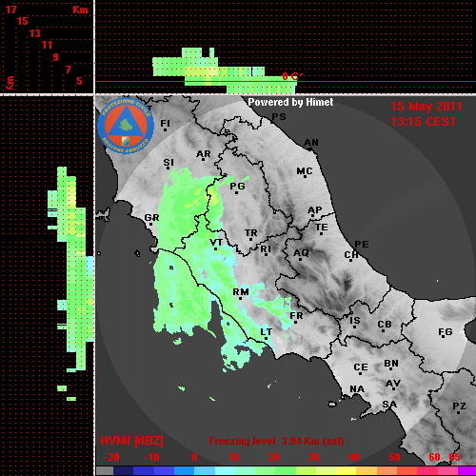Click the FG city label

pos(446,332)
